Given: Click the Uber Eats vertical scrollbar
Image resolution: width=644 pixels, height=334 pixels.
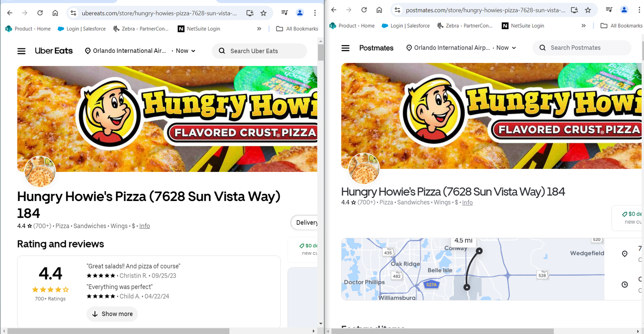Looking at the screenshot, I should point(321,52).
